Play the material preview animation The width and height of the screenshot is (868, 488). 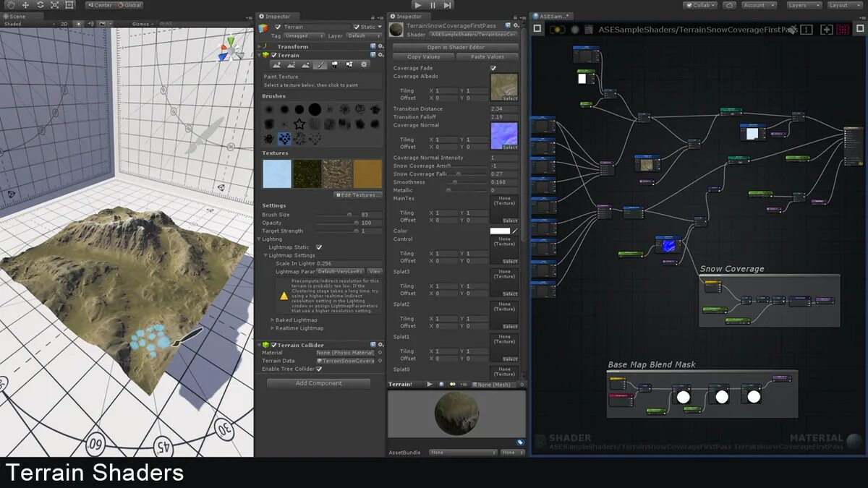coord(430,384)
